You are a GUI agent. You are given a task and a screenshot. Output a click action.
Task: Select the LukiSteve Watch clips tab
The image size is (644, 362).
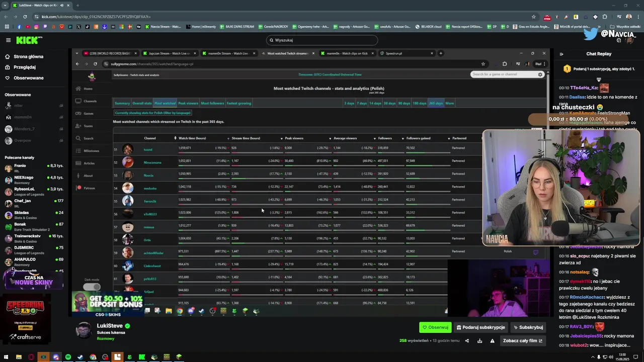click(x=41, y=6)
